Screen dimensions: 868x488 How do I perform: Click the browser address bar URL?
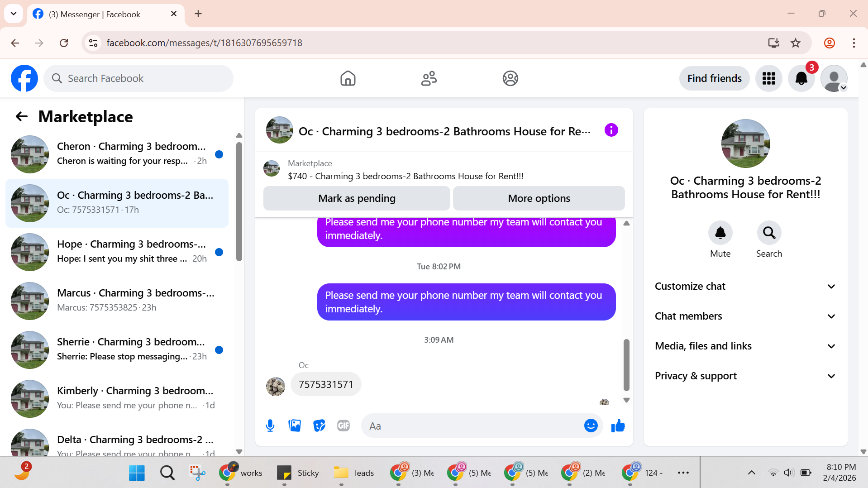point(204,43)
